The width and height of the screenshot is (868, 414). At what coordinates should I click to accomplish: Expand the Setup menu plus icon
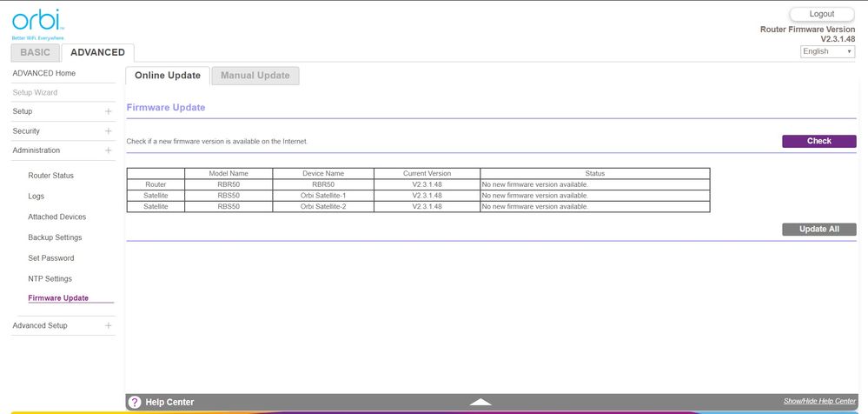(x=108, y=111)
